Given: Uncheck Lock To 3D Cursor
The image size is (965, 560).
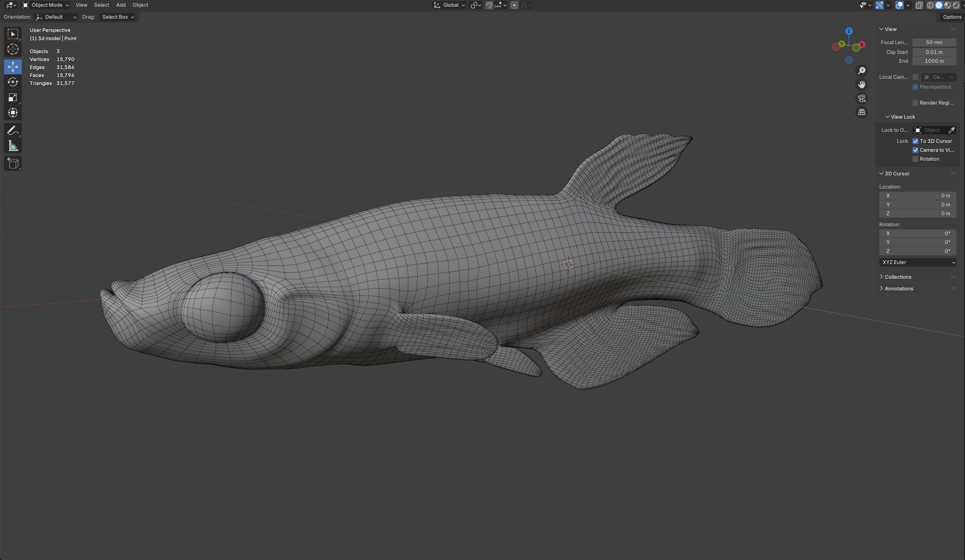Looking at the screenshot, I should coord(916,141).
